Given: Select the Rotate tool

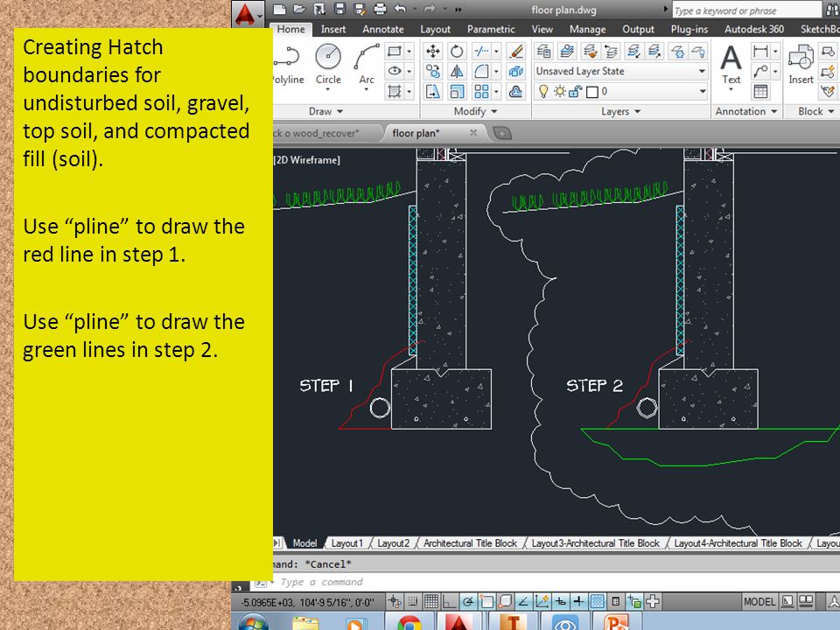Looking at the screenshot, I should pos(457,52).
